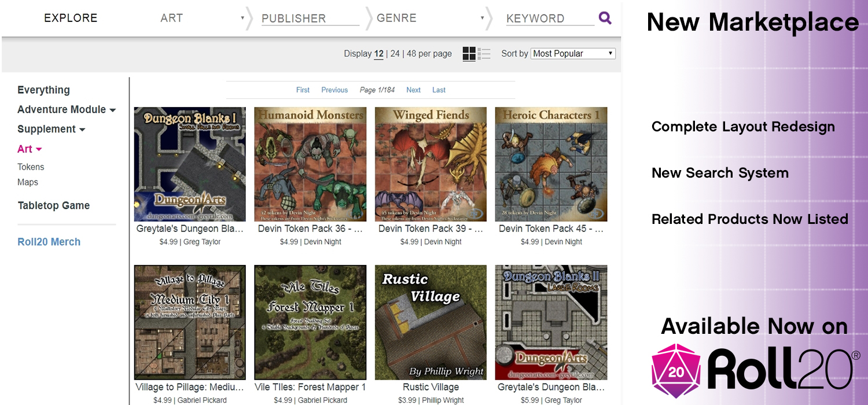Click the Rustic Village title text
Viewport: 868px width, 405px height.
pos(431,387)
